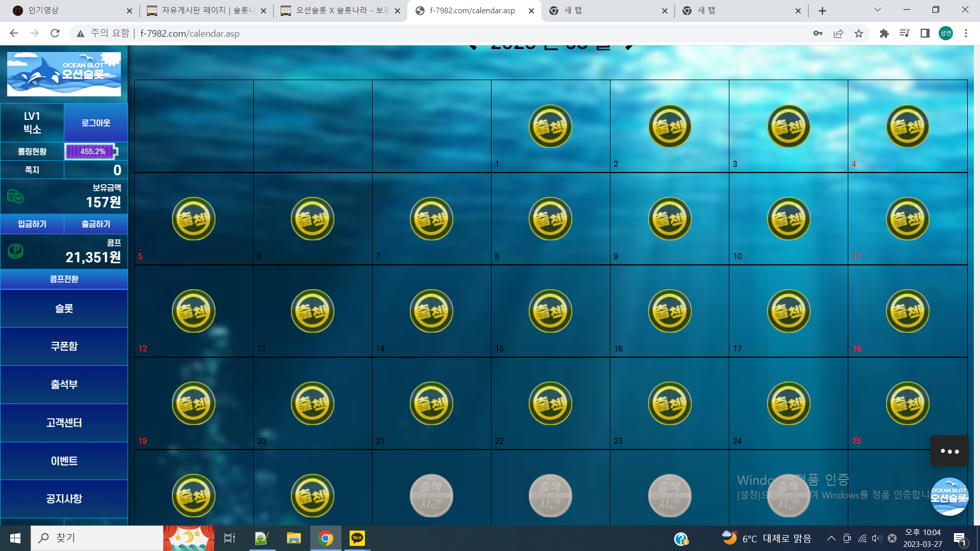Open the 슬롯 sidebar menu

(x=64, y=308)
